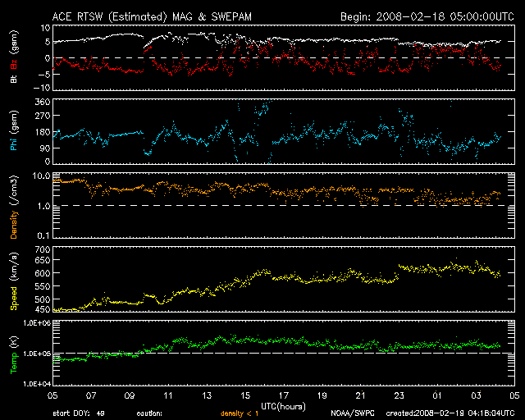525x420 pixels.
Task: Click the "(km/s)" speed unit label
Action: [14, 267]
